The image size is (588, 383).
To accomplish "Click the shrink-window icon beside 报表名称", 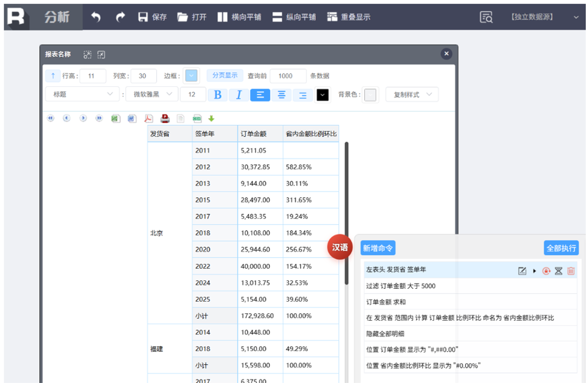I will click(101, 55).
